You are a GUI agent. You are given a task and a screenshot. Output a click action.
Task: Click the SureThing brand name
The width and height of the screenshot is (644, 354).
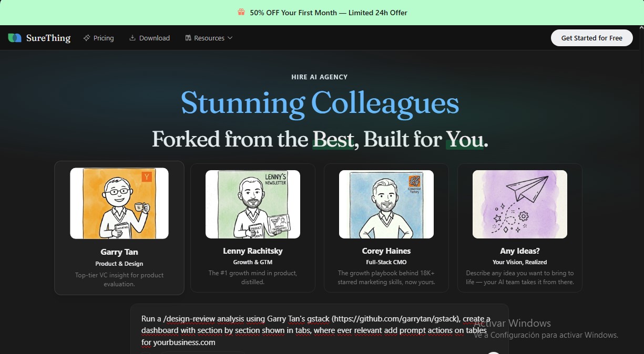48,38
